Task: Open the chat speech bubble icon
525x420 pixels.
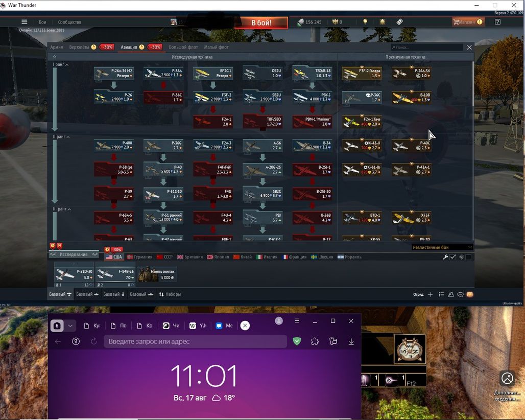Action: pos(460,294)
